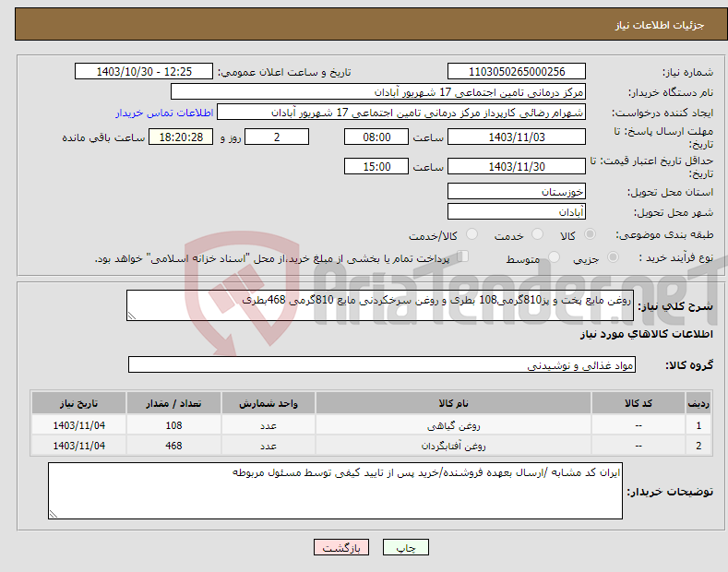Screen dimensions: 728x572
Task: Click the buyer notes text area
Action: point(335,491)
